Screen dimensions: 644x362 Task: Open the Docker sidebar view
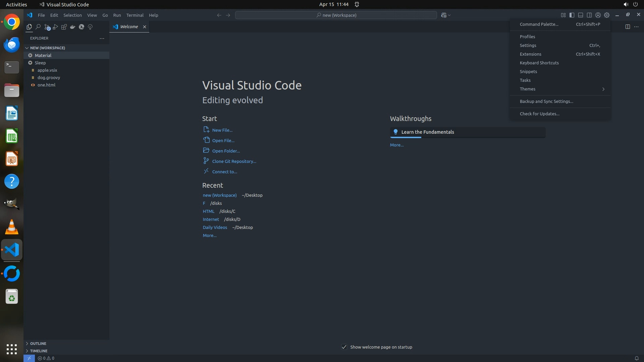click(73, 27)
